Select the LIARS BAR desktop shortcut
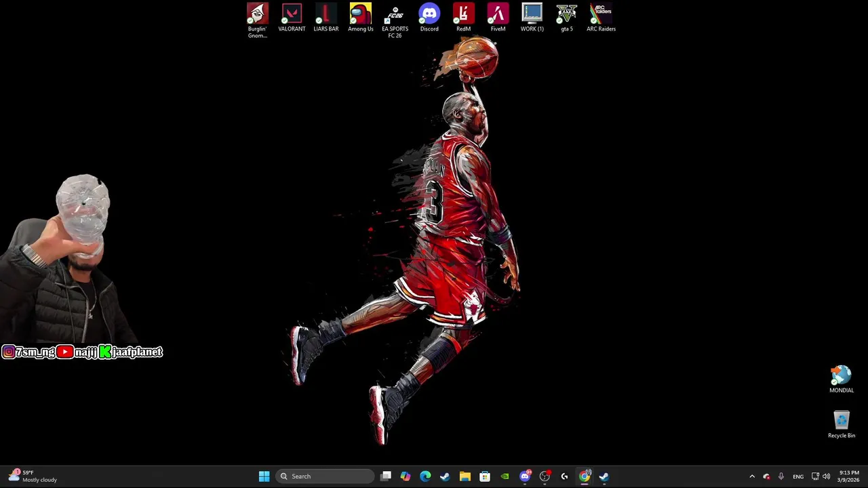 point(326,18)
